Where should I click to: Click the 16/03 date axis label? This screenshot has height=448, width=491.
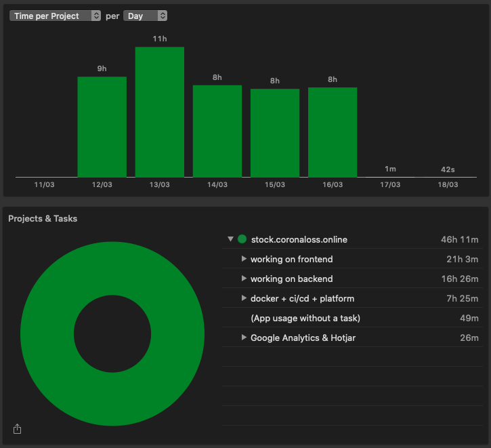click(x=333, y=184)
